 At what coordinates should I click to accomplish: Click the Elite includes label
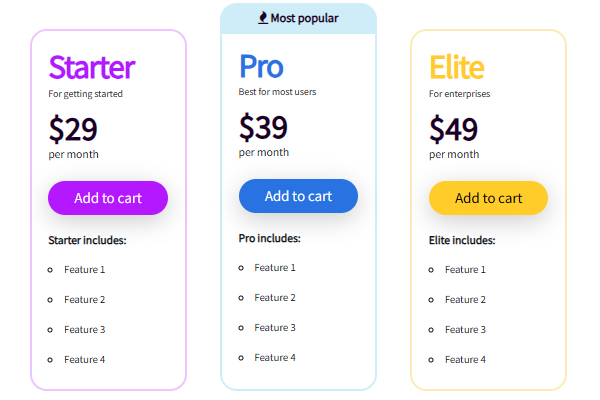click(x=462, y=240)
